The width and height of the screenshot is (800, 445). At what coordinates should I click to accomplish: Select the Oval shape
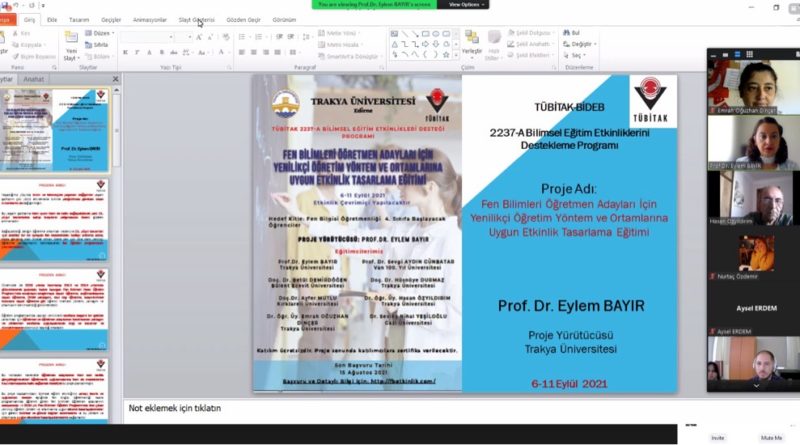coord(436,34)
